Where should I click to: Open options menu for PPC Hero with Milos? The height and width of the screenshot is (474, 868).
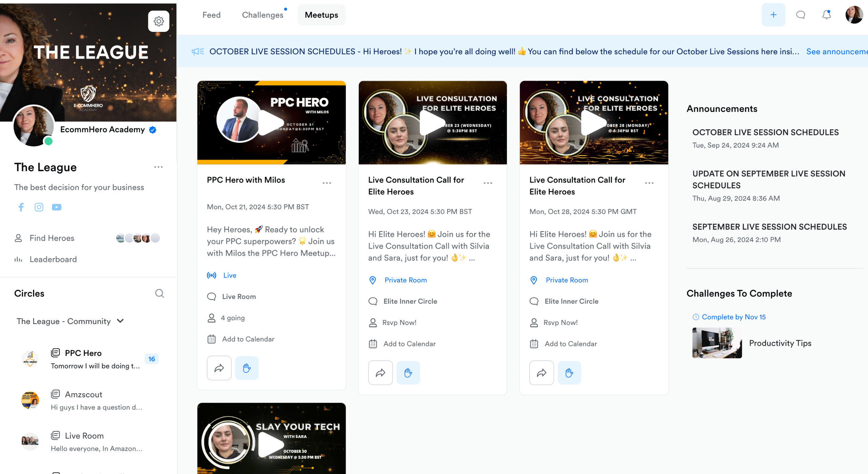(x=327, y=183)
